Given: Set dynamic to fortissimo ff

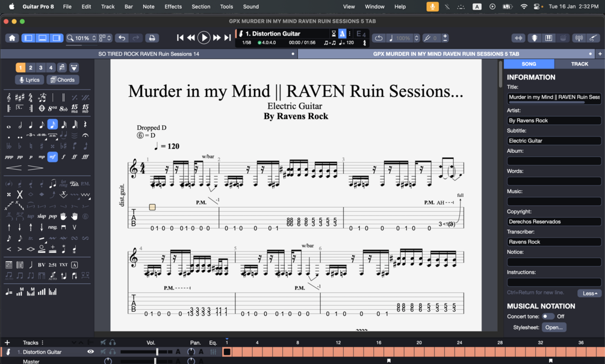Looking at the screenshot, I should (75, 157).
